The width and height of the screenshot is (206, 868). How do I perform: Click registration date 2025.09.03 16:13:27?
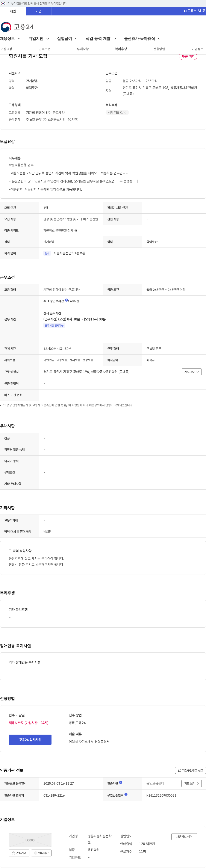pos(59,783)
